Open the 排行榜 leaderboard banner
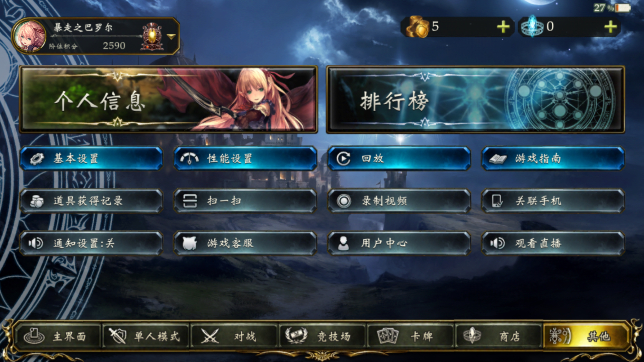Screen dimensions: 644x362 (476, 100)
